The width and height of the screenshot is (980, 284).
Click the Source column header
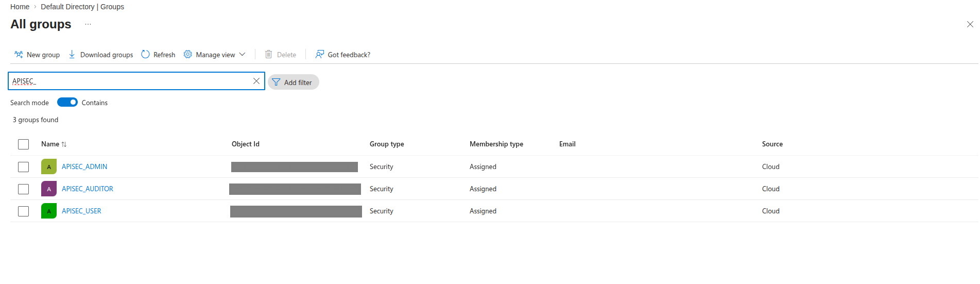pos(772,144)
